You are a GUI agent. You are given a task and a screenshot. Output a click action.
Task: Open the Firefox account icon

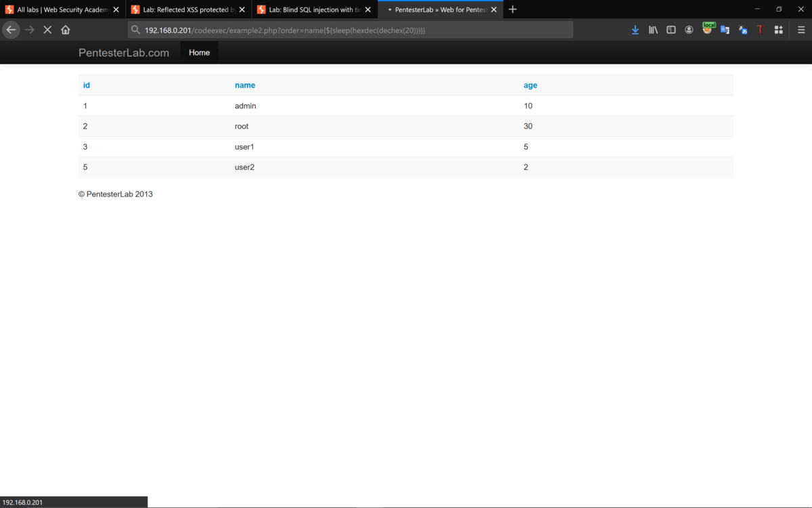click(689, 30)
